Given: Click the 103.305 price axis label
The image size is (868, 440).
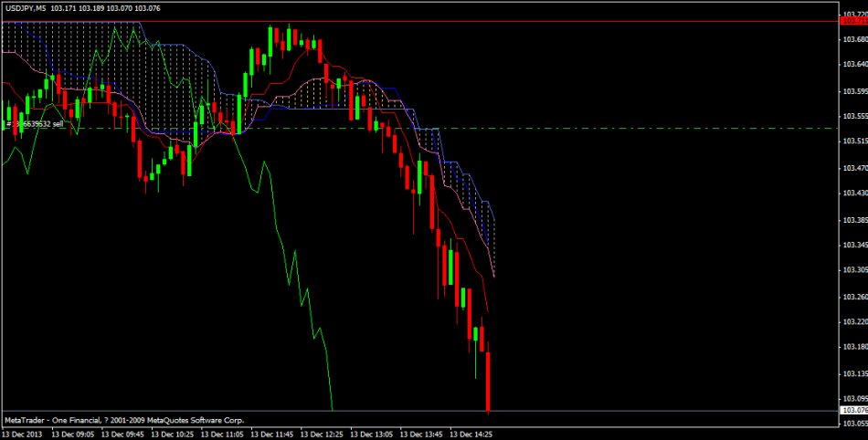Looking at the screenshot, I should [x=853, y=270].
